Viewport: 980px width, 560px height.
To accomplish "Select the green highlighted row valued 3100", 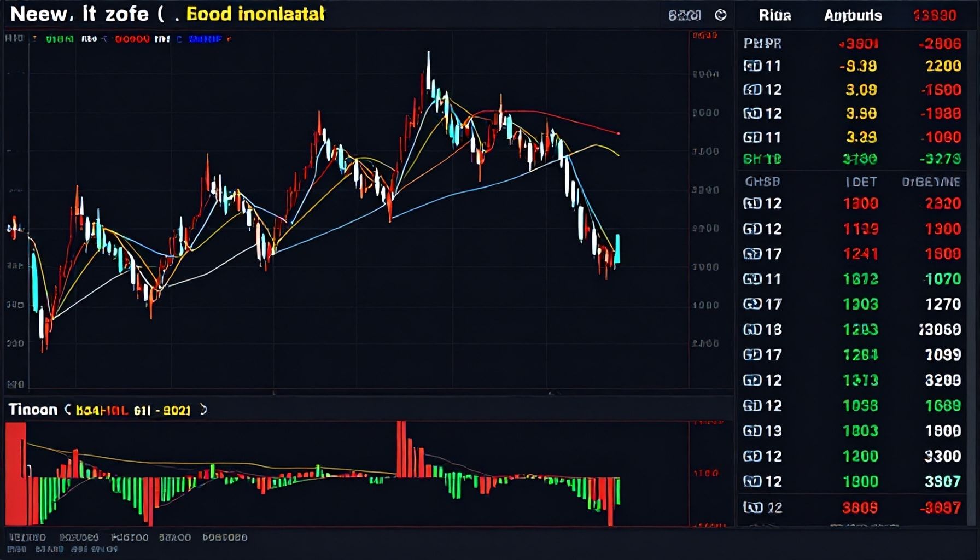I will pyautogui.click(x=851, y=159).
